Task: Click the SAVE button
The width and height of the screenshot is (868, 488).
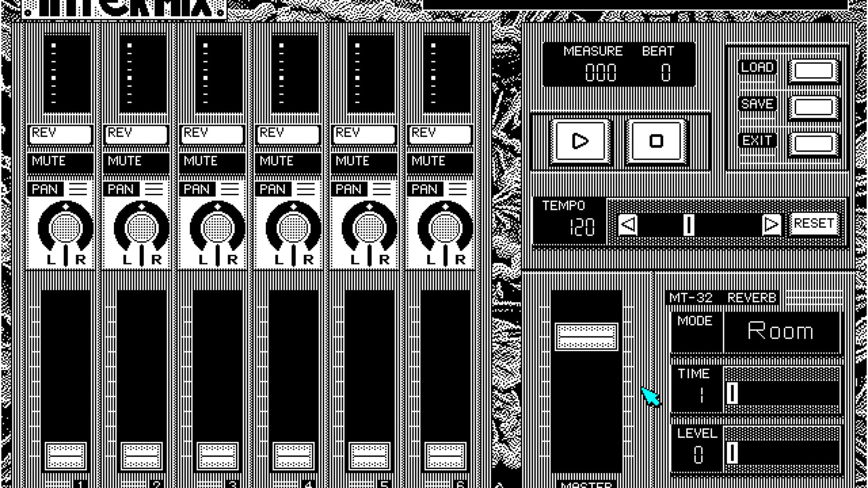Action: [x=813, y=108]
